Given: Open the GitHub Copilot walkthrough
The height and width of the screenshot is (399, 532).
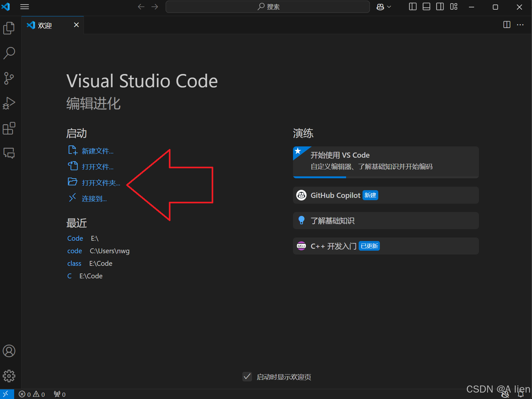Looking at the screenshot, I should pyautogui.click(x=386, y=195).
